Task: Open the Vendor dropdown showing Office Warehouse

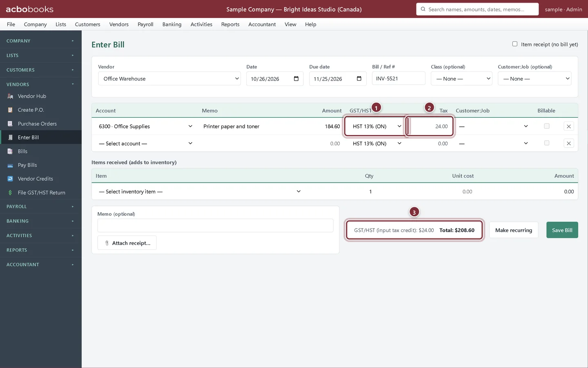Action: coord(169,79)
